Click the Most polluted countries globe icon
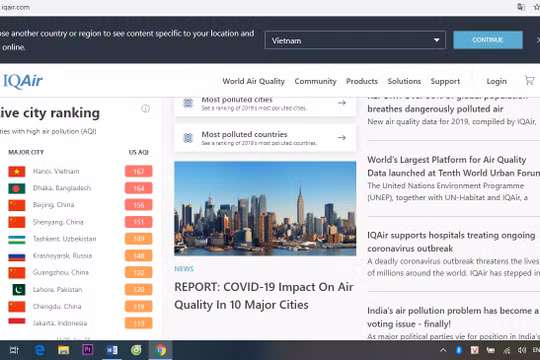 click(x=188, y=138)
